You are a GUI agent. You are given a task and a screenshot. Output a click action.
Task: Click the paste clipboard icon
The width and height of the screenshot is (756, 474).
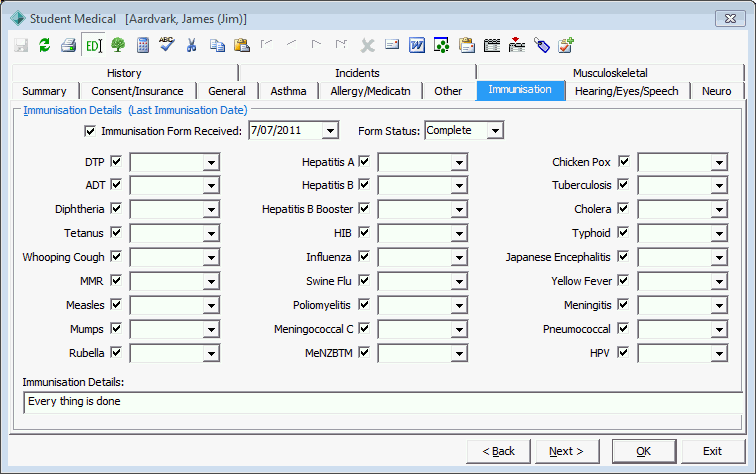[242, 45]
